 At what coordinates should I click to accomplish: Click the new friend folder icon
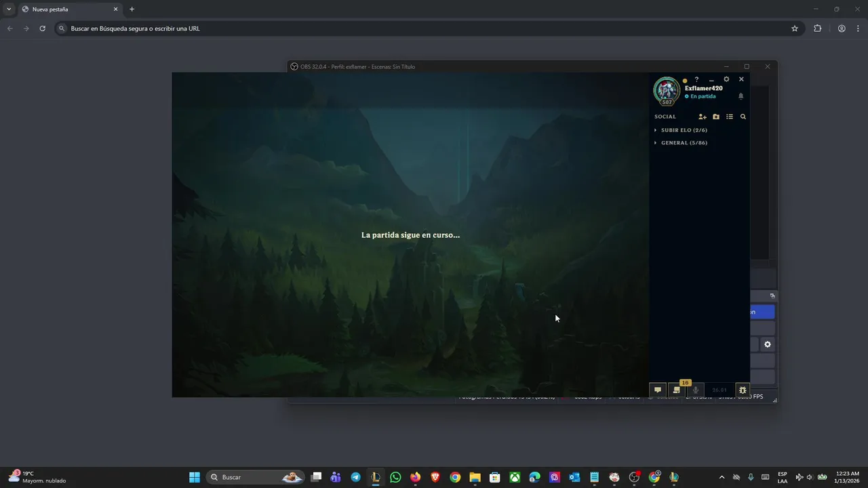tap(716, 117)
